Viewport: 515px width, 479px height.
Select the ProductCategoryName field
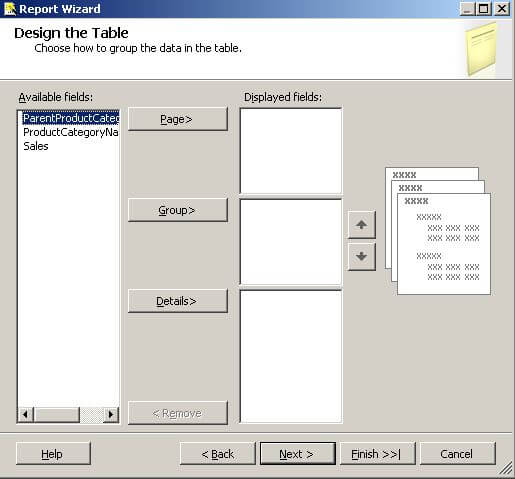point(71,132)
